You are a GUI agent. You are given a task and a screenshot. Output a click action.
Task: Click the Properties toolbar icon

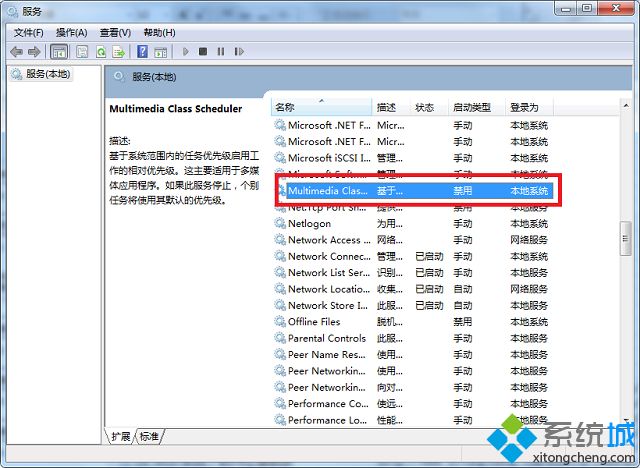[x=82, y=52]
